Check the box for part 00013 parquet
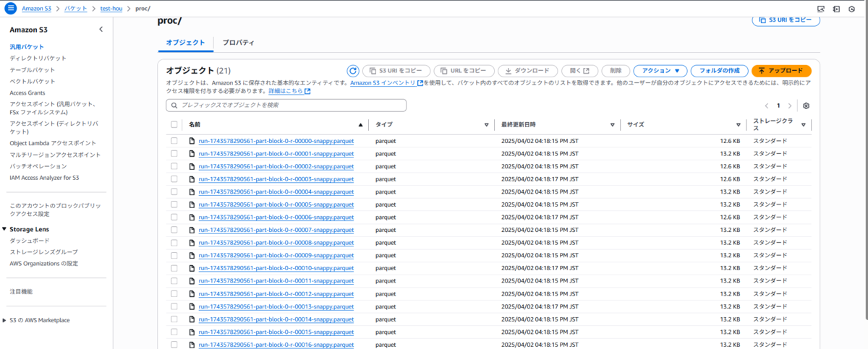868x349 pixels. pyautogui.click(x=174, y=306)
